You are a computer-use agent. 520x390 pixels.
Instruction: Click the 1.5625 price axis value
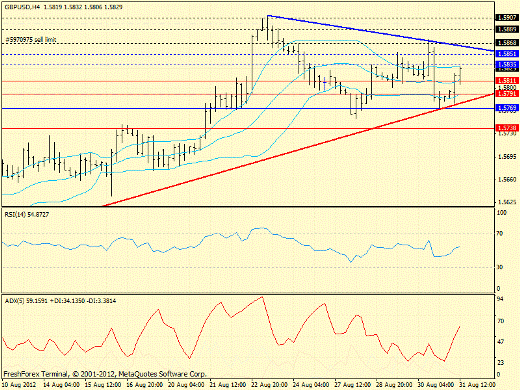point(507,202)
